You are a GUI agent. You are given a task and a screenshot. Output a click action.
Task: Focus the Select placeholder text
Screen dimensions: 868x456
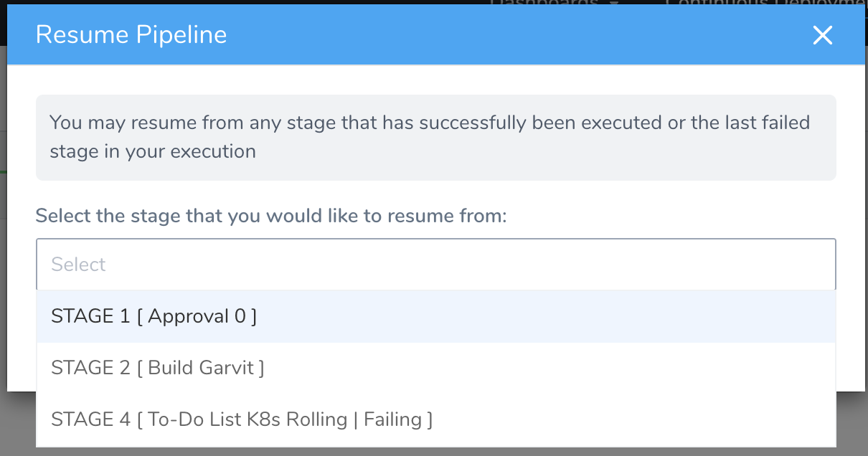[78, 265]
